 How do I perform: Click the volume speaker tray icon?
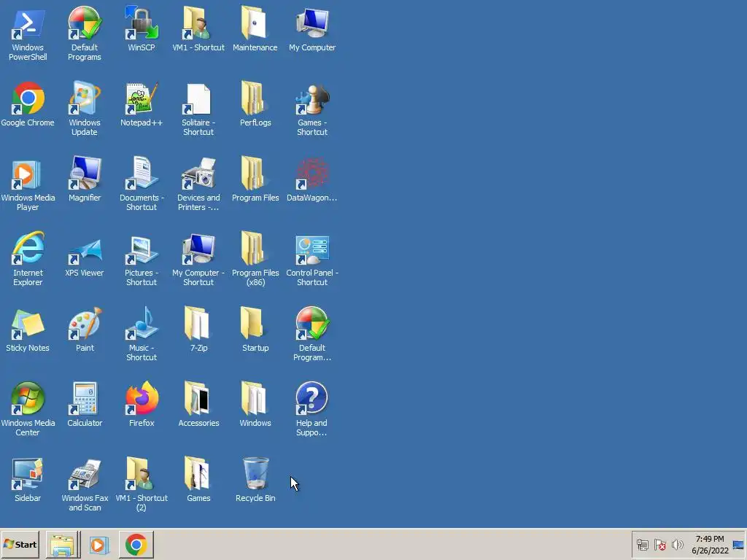(677, 545)
